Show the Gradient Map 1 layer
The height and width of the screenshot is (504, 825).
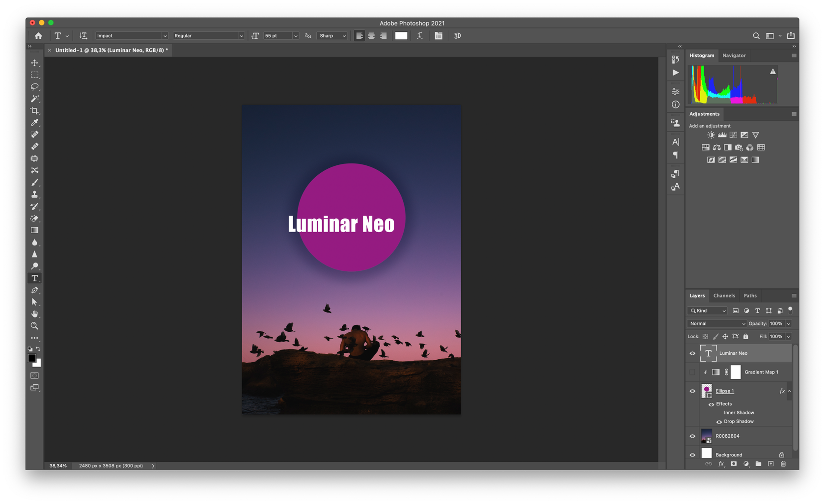[x=692, y=372]
